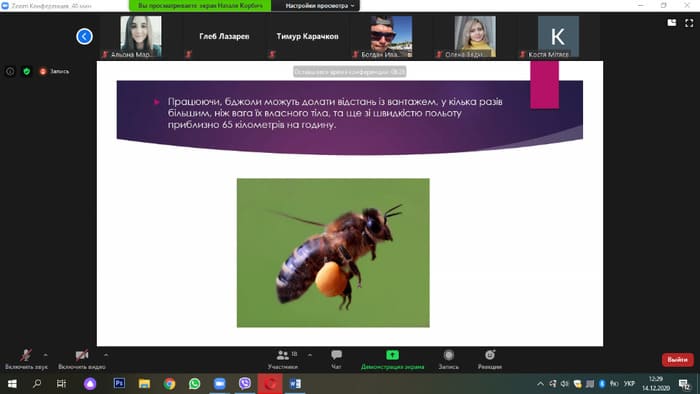Select Альона participant video thumbnail

(141, 37)
